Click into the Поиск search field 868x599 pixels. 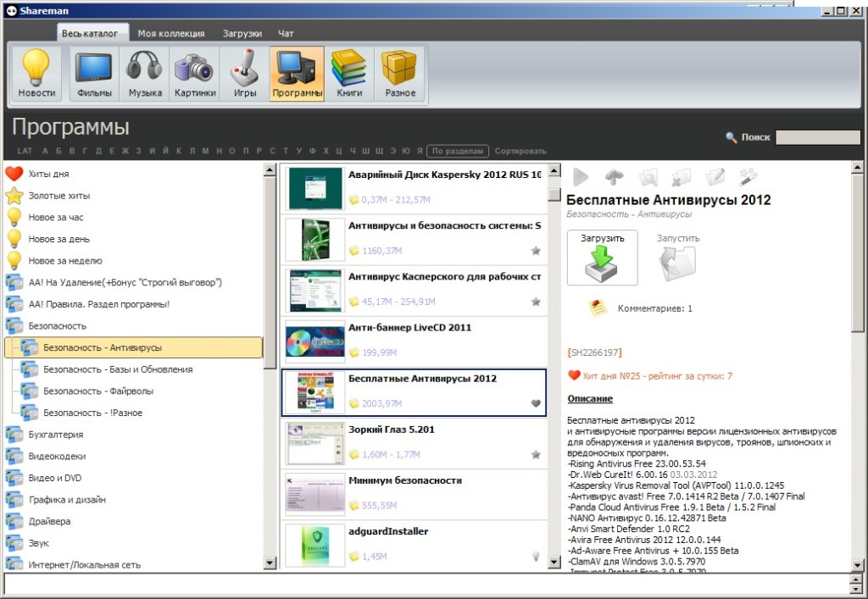point(818,137)
